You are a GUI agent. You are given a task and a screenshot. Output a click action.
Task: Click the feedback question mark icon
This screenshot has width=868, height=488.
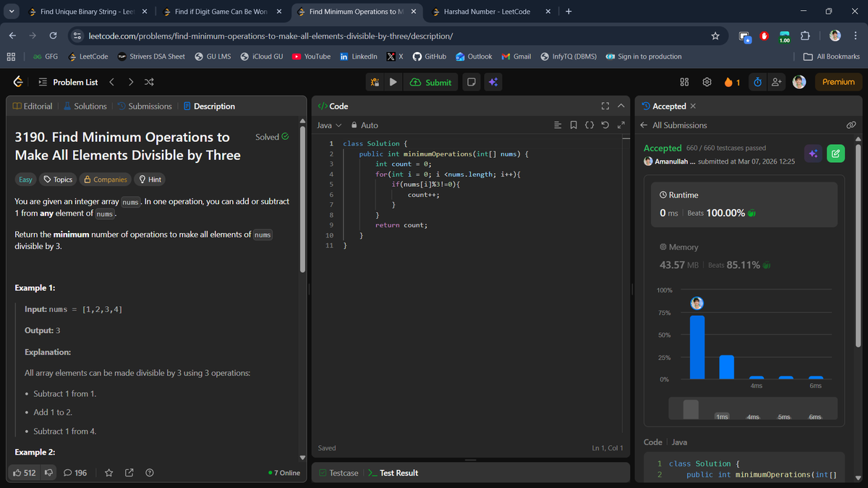(150, 473)
